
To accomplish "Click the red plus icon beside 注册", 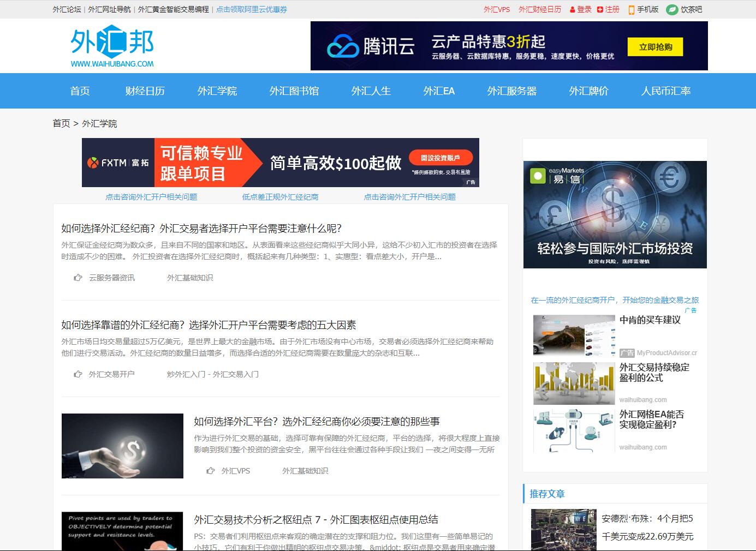I will [600, 10].
